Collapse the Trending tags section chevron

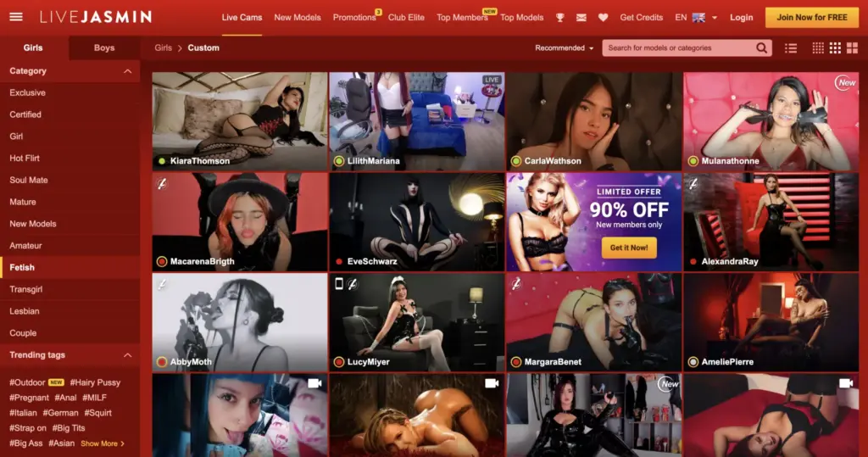[x=127, y=355]
